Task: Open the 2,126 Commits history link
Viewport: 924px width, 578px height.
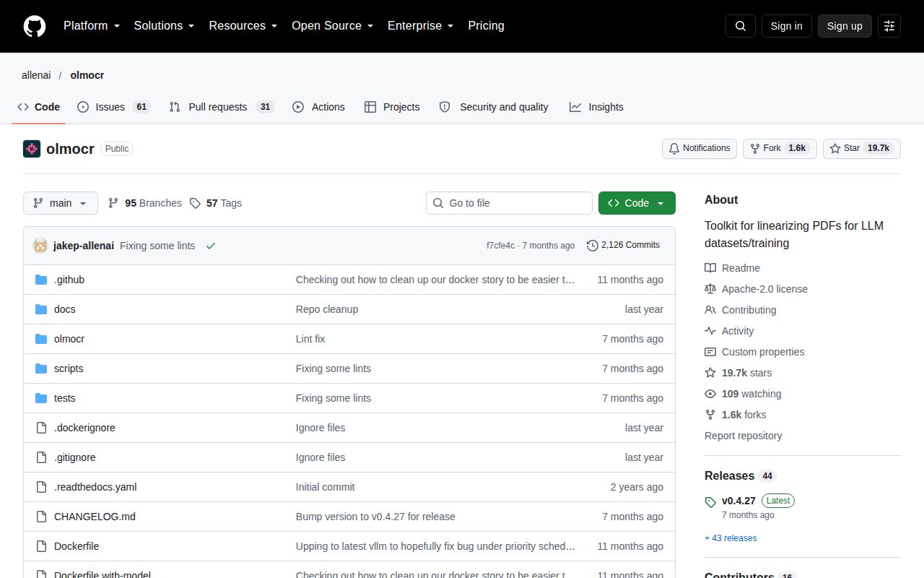Action: tap(623, 246)
